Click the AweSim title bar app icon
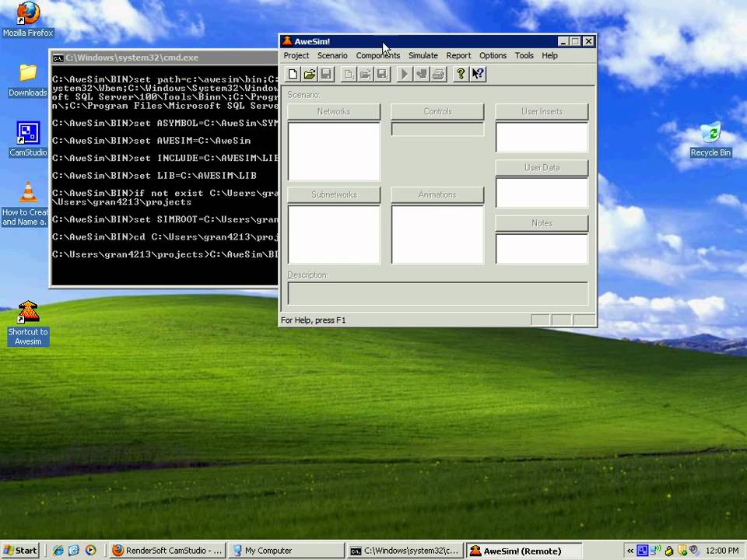The height and width of the screenshot is (560, 747). point(287,41)
